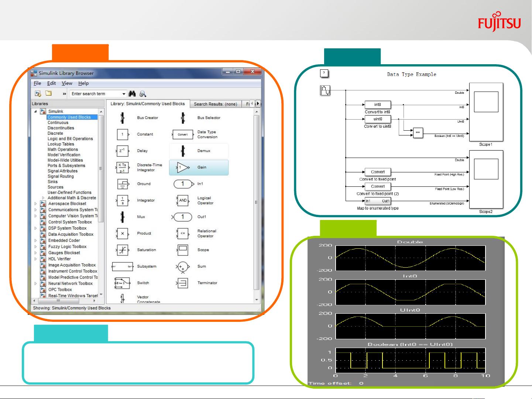Select the Discrete-Time Integrator block icon
532x399 pixels.
[123, 168]
